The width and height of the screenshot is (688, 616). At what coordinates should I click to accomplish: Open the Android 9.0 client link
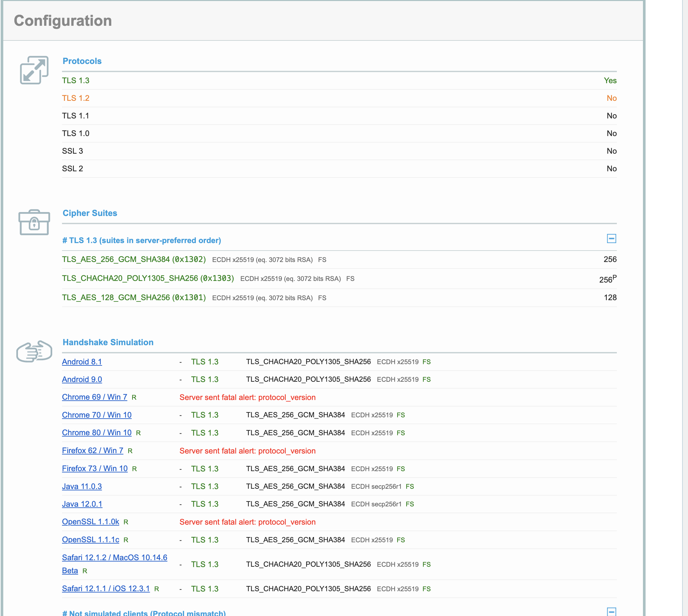(x=82, y=379)
